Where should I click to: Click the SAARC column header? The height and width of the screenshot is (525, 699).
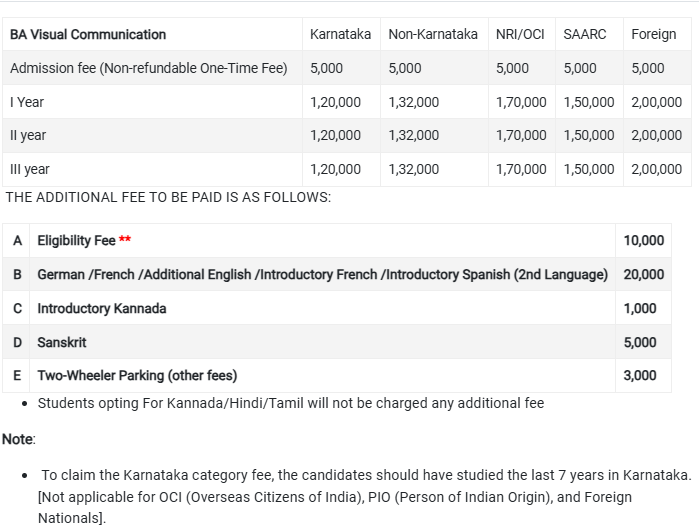tap(585, 34)
